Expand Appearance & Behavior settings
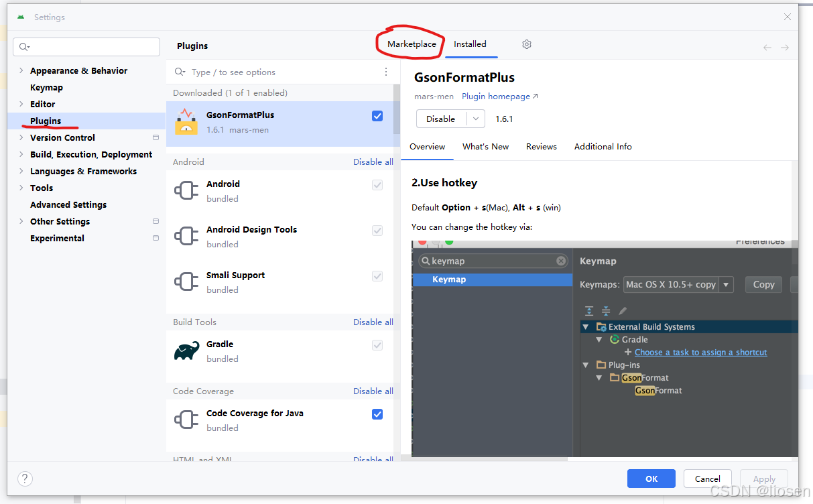 [21, 70]
